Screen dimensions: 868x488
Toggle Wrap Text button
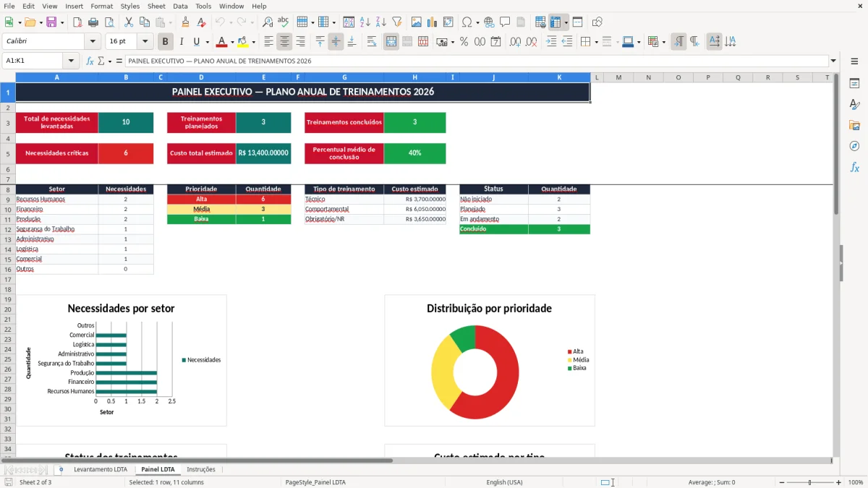(x=372, y=42)
